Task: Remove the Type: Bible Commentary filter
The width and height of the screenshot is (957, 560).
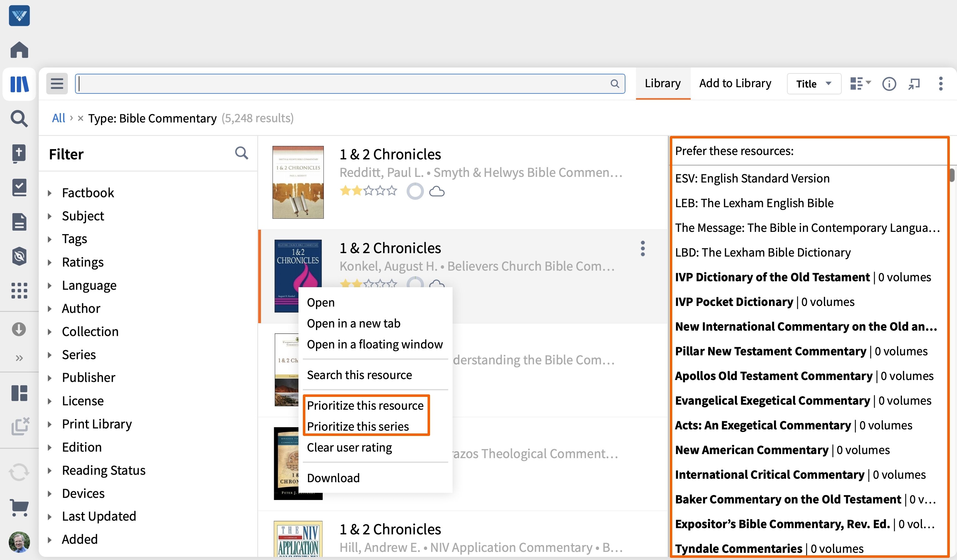Action: 81,118
